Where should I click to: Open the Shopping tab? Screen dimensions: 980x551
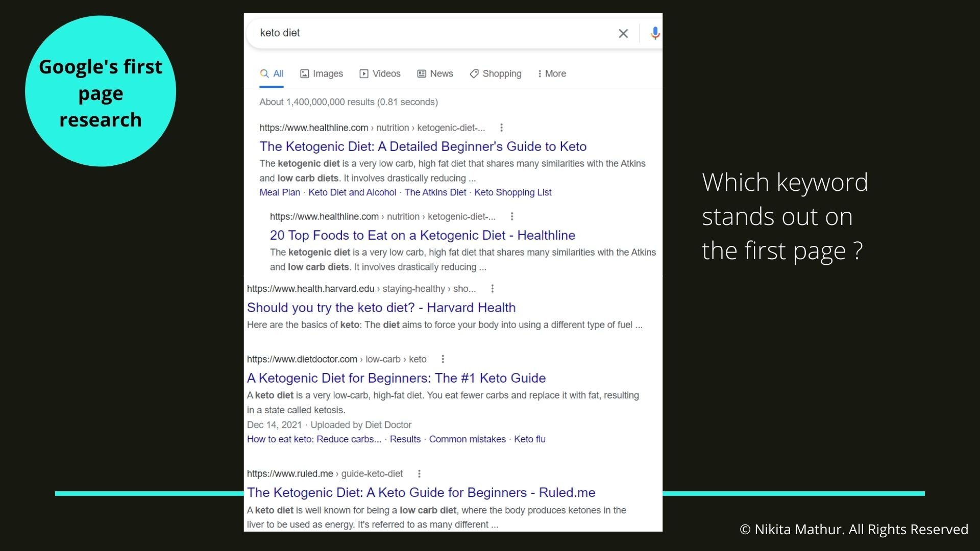click(x=496, y=73)
